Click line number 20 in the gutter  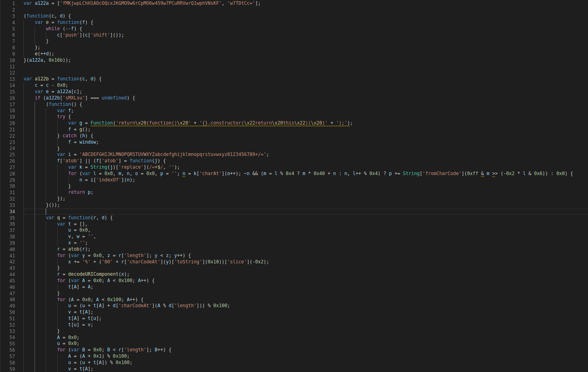click(12, 123)
